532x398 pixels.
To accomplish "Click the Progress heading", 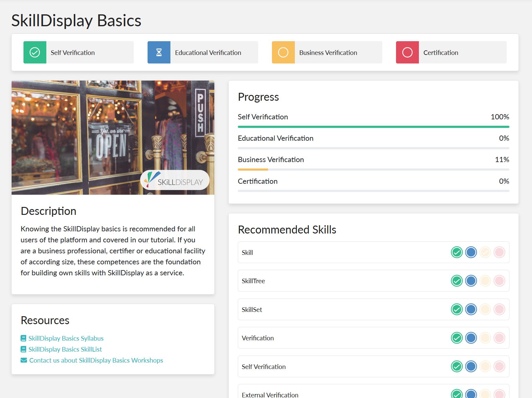I will pyautogui.click(x=258, y=97).
